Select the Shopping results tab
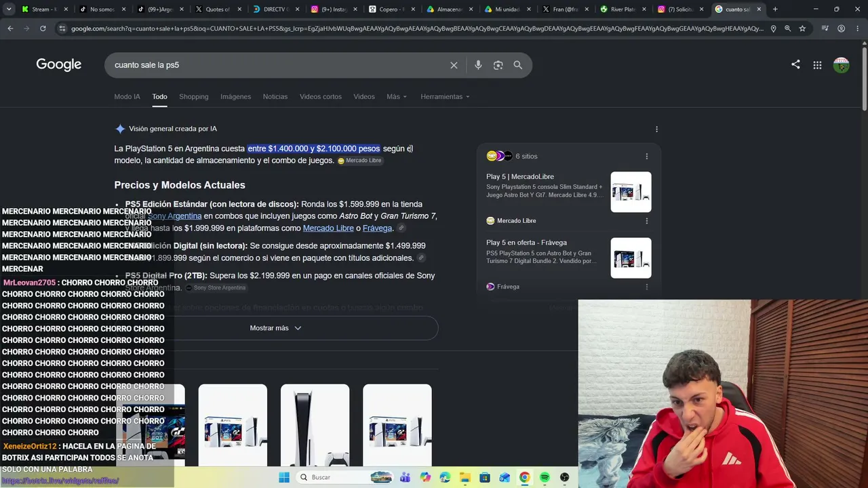868x488 pixels. 194,97
